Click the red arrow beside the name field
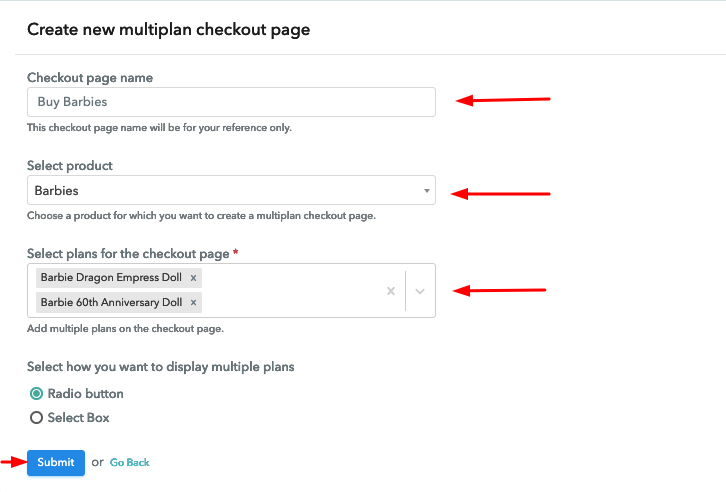The height and width of the screenshot is (492, 726). 504,100
